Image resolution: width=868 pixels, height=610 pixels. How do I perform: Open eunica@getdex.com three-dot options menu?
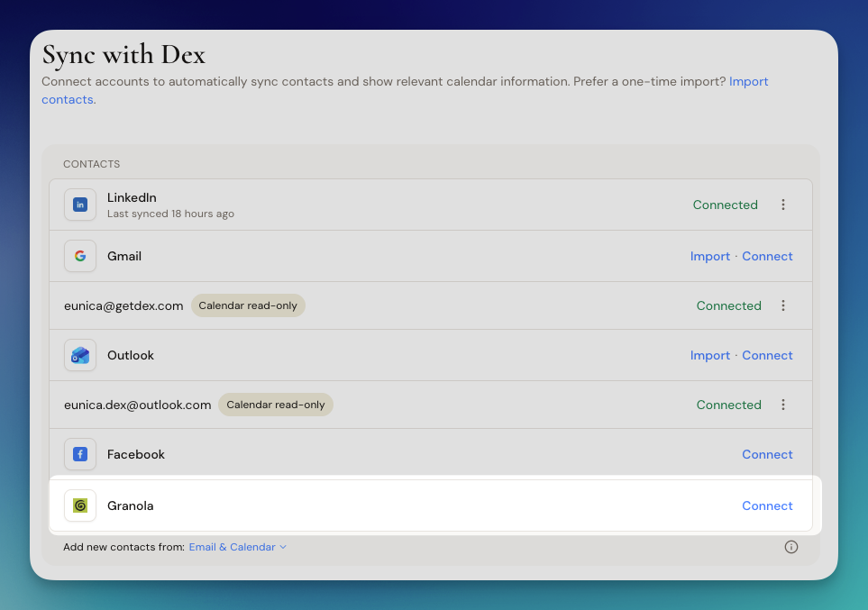(x=782, y=305)
